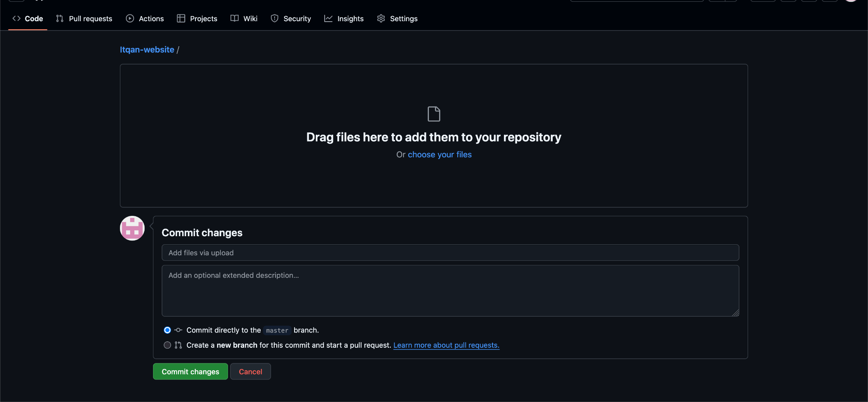
Task: Cancel the file upload
Action: (250, 372)
